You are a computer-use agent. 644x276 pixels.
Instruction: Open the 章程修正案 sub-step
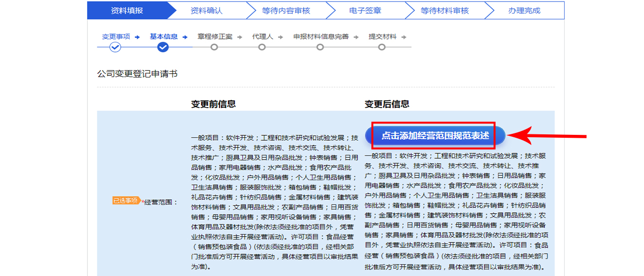[215, 37]
